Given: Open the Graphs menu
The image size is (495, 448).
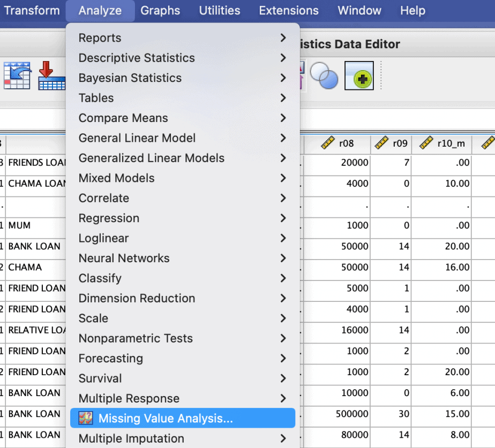Looking at the screenshot, I should (x=160, y=10).
